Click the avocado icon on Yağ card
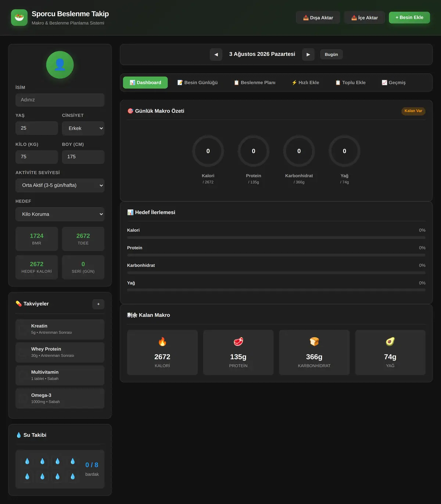 390,342
